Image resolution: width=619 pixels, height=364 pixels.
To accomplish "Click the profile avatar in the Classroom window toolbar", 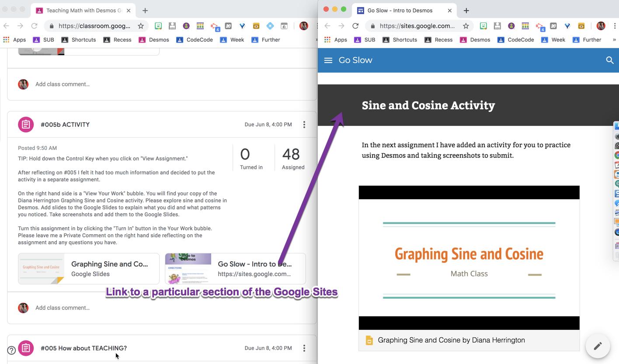I will 304,26.
